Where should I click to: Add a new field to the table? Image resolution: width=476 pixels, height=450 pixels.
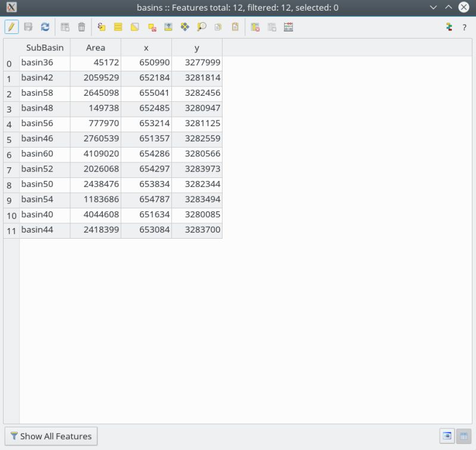pyautogui.click(x=271, y=27)
